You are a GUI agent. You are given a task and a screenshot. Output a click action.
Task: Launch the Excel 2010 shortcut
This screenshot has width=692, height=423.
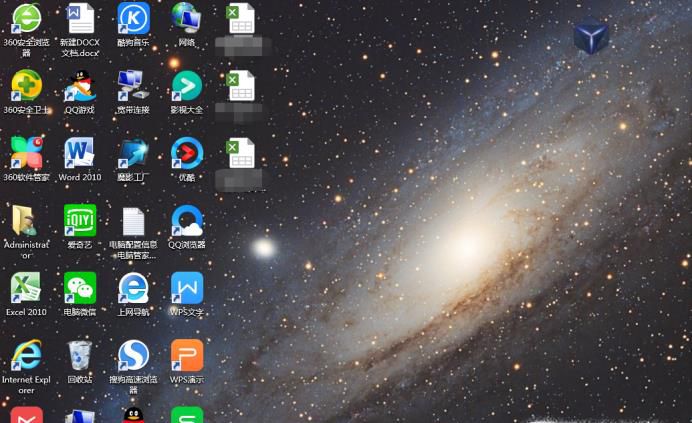[26, 287]
